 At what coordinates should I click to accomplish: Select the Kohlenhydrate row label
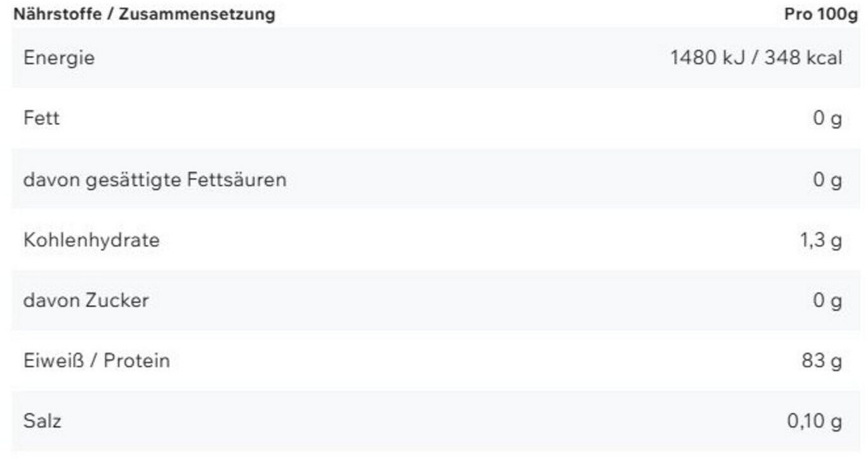91,240
